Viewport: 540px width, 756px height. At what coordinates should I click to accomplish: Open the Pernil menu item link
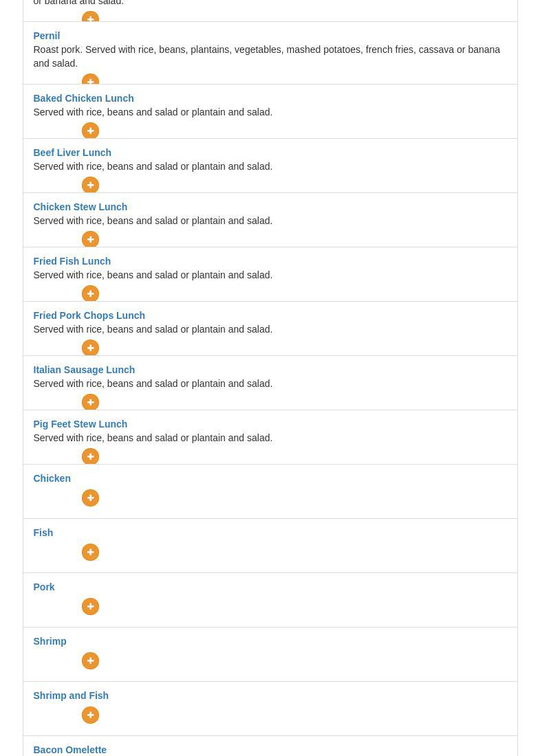click(x=46, y=36)
